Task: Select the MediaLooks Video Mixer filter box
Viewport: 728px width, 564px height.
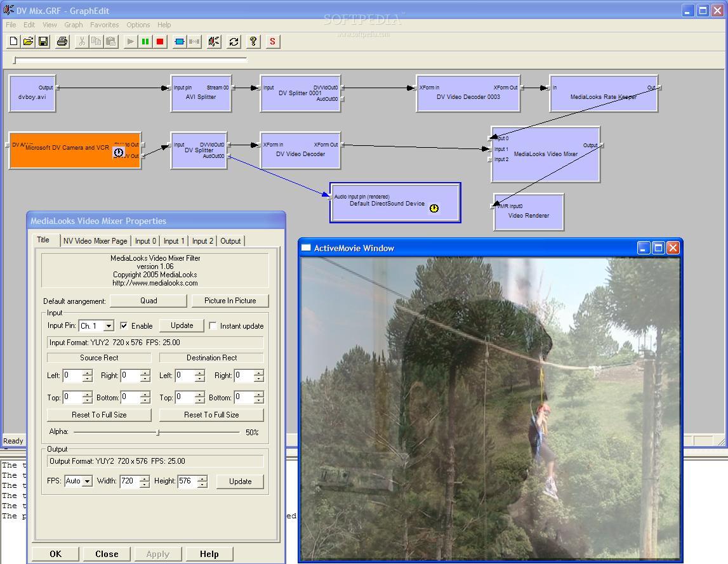Action: pyautogui.click(x=546, y=154)
